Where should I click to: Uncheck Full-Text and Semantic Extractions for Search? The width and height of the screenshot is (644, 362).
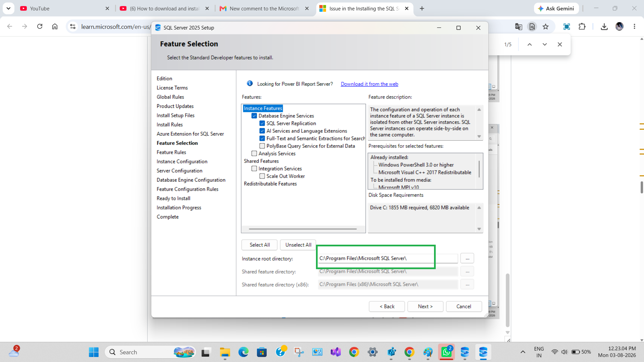(262, 138)
